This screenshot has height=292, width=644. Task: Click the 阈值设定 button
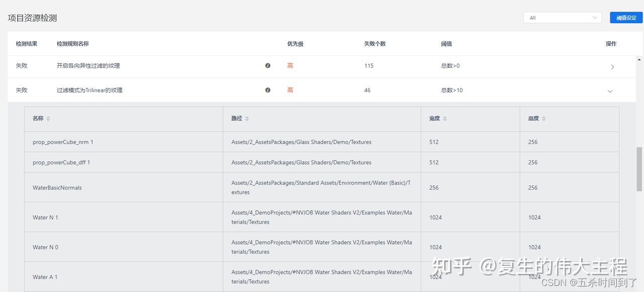click(x=626, y=17)
